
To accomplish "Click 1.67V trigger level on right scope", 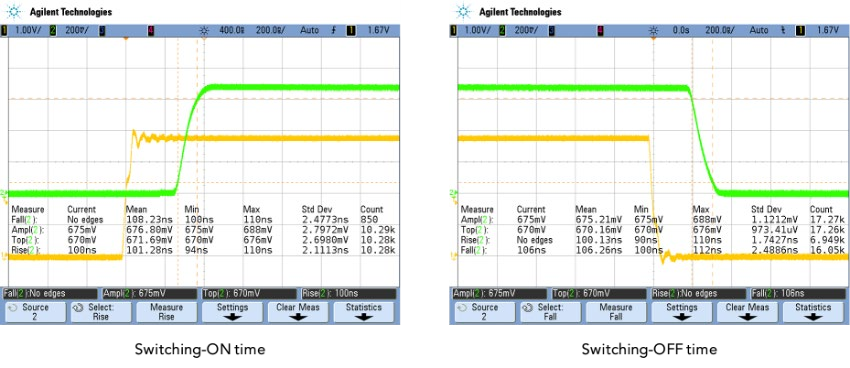I will [x=827, y=30].
